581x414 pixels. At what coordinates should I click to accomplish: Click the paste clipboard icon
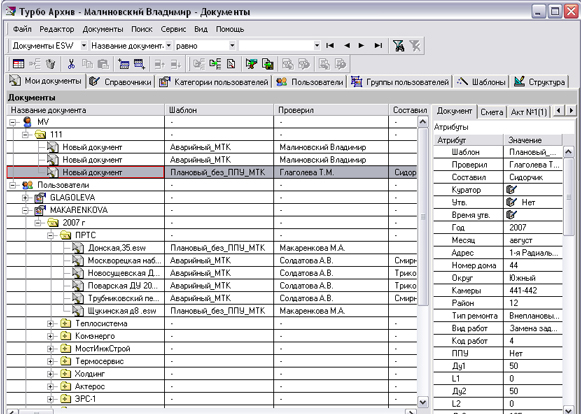click(x=103, y=64)
